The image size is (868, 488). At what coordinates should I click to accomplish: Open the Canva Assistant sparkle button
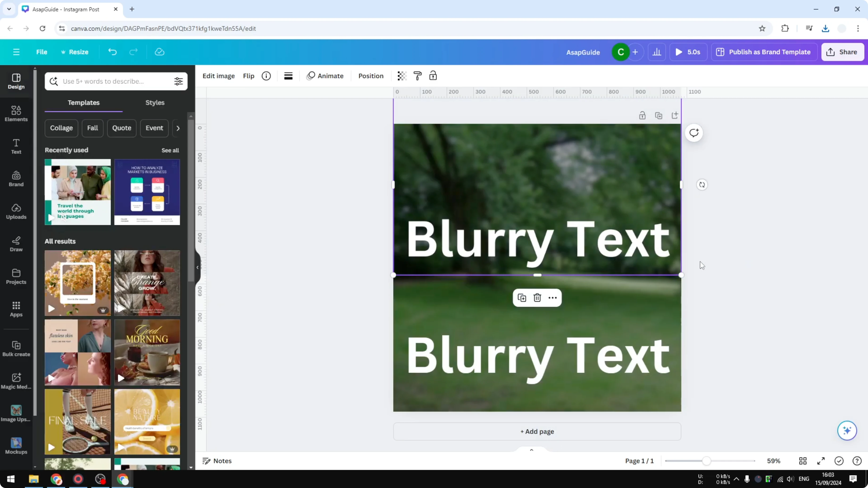click(x=847, y=430)
